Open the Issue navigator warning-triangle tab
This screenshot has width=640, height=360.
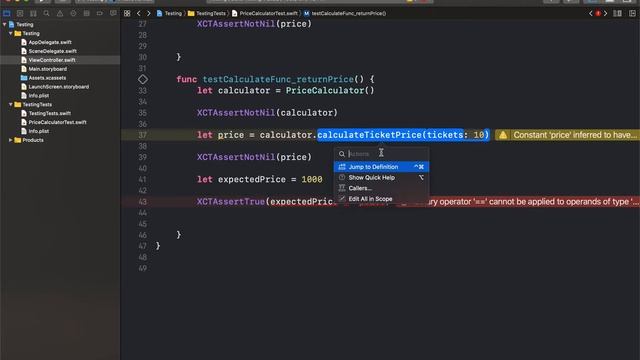coord(60,13)
